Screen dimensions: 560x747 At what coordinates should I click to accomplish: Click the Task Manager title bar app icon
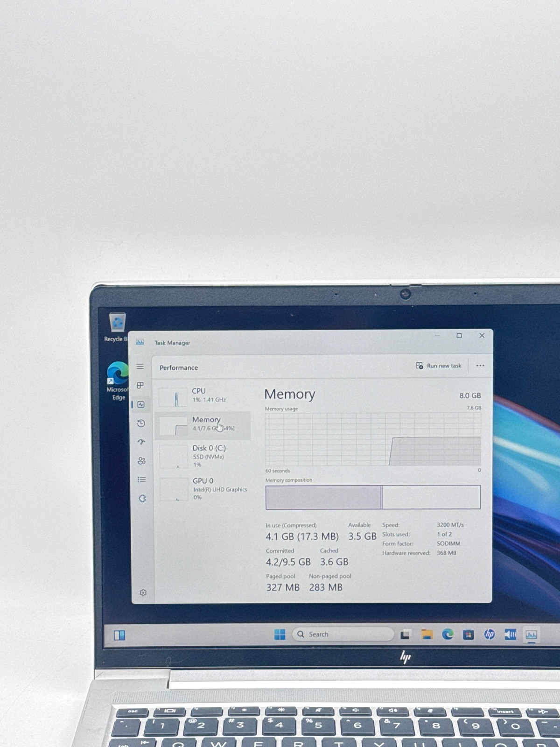coord(140,342)
